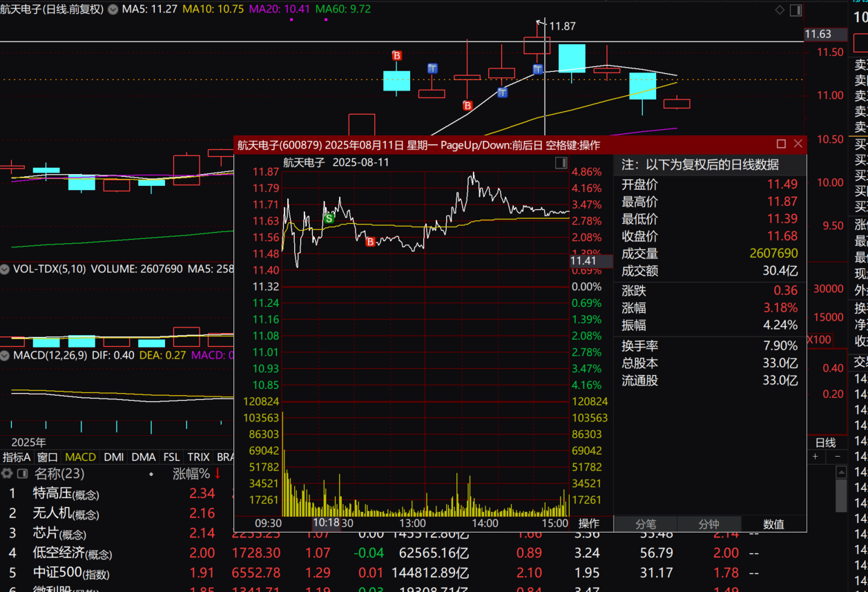Open the 指标A indicator tab
This screenshot has width=868, height=592.
(17, 457)
